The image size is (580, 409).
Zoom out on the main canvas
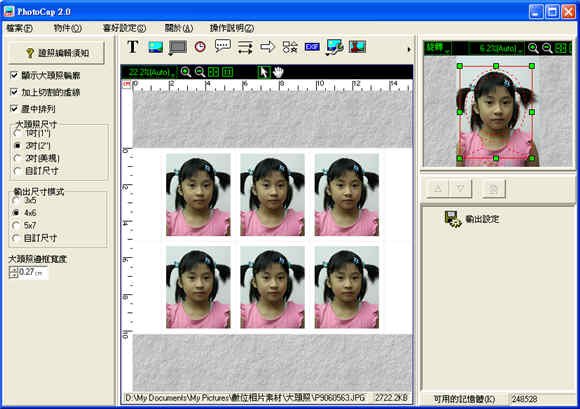[200, 72]
